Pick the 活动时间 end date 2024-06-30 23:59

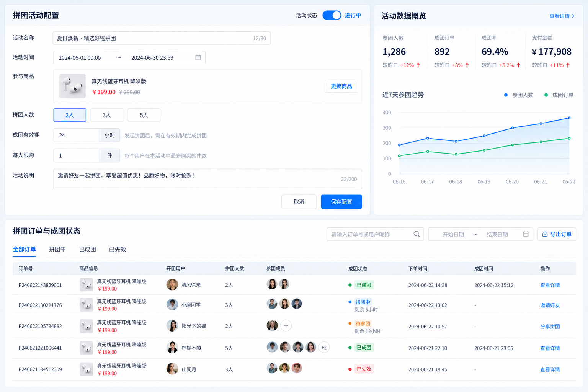pos(152,58)
